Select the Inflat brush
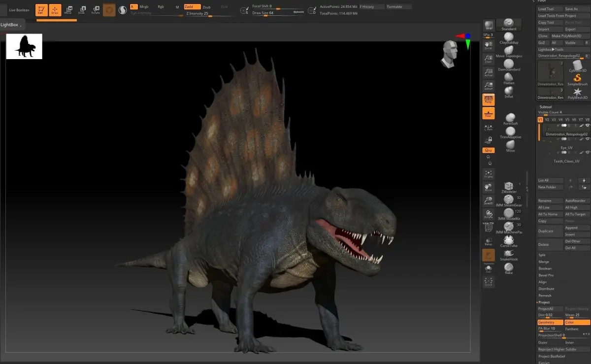 [x=509, y=93]
